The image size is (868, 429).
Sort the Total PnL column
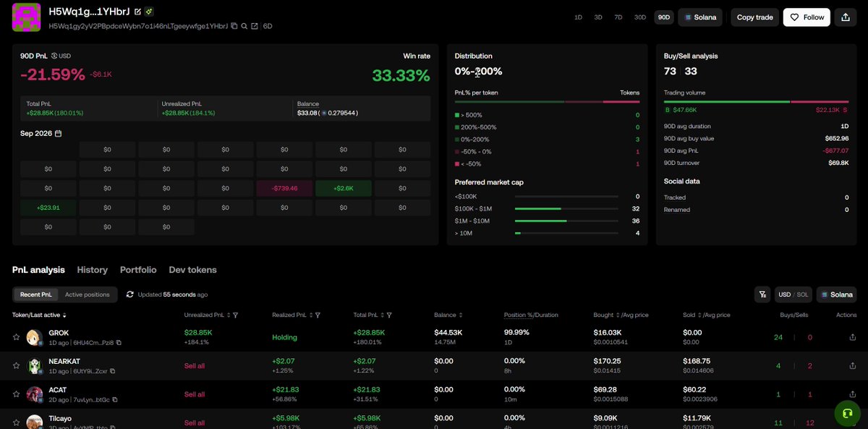382,315
